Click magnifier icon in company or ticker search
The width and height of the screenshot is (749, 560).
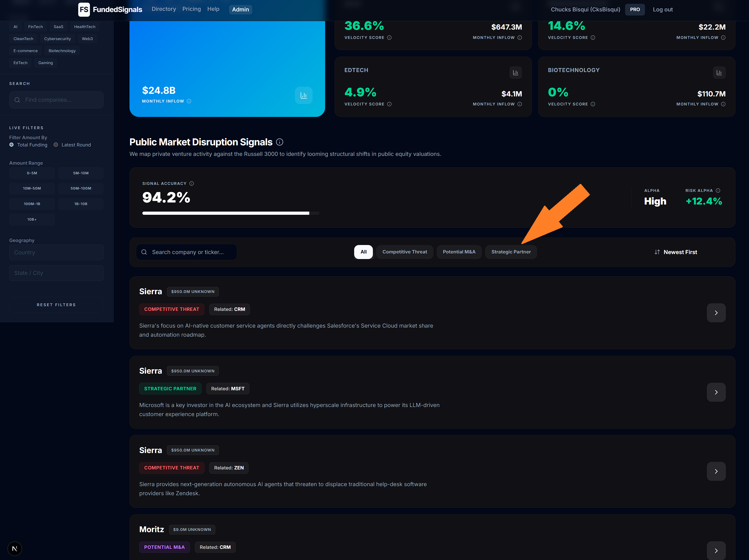pyautogui.click(x=144, y=252)
